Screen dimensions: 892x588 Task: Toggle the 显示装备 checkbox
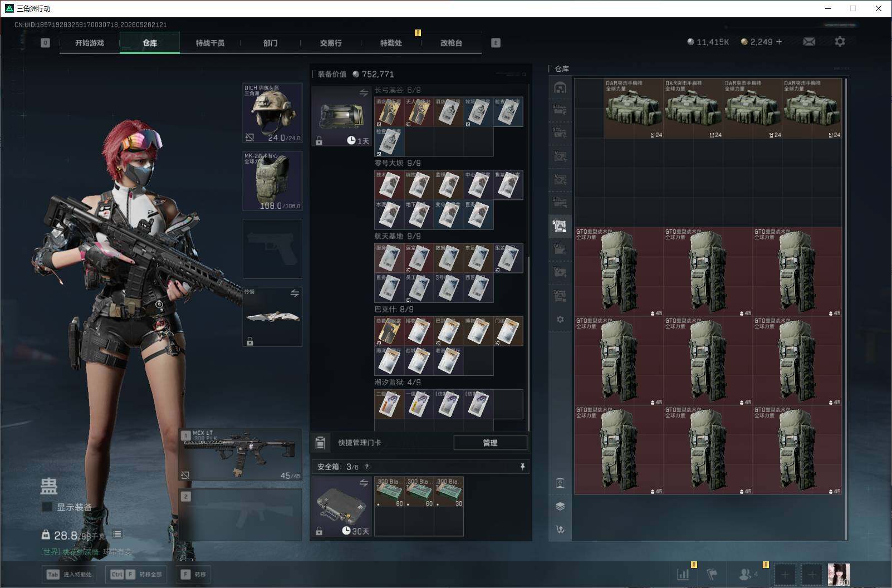click(x=47, y=507)
